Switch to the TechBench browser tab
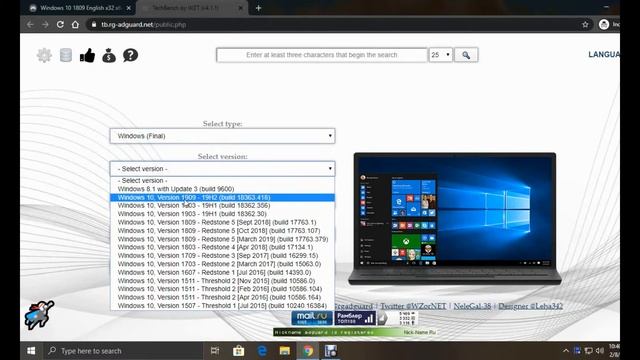The height and width of the screenshot is (360, 640). (x=192, y=8)
